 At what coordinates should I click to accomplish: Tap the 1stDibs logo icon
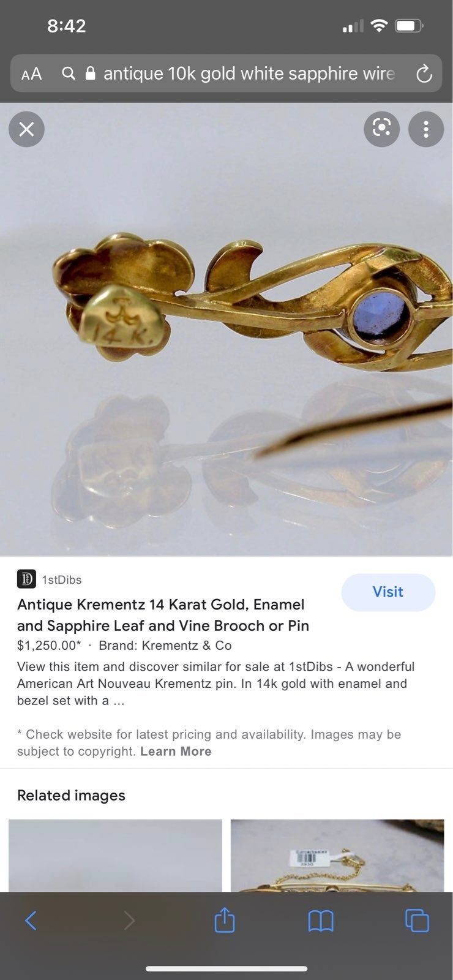[26, 579]
